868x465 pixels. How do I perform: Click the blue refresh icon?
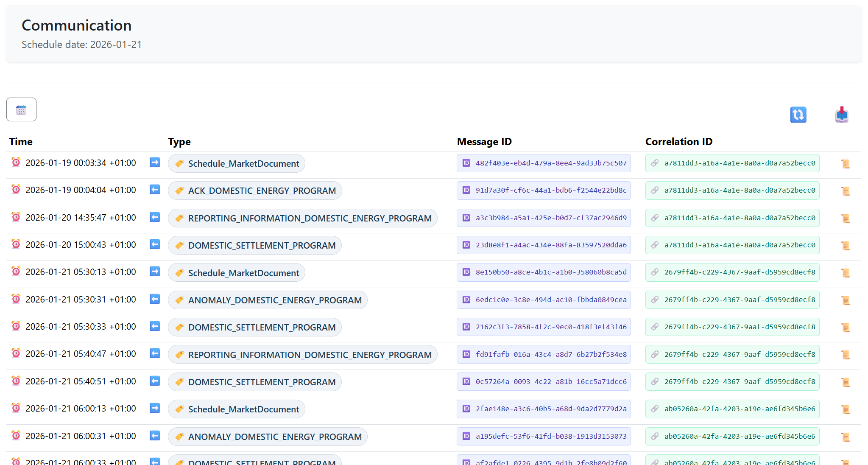tap(798, 115)
